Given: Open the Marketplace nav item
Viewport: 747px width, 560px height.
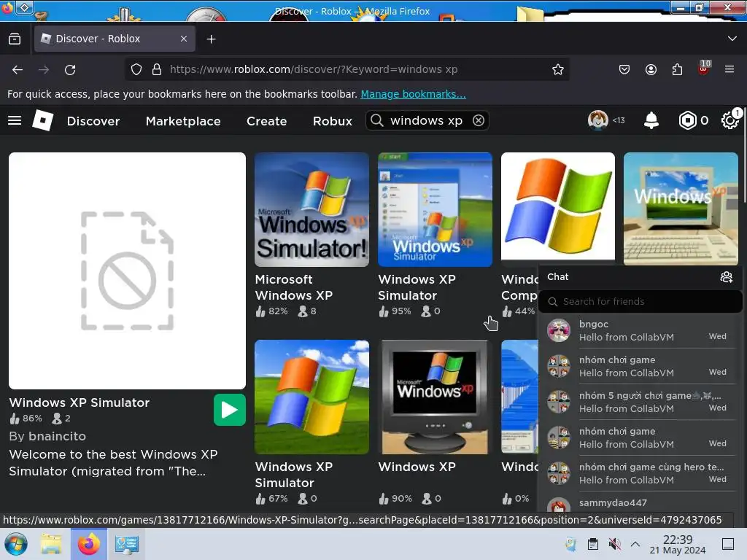Looking at the screenshot, I should click(183, 121).
